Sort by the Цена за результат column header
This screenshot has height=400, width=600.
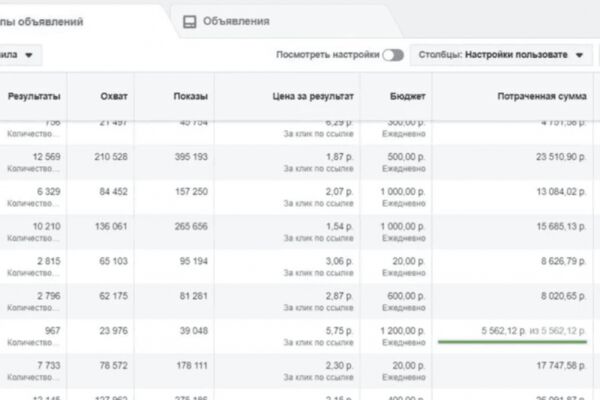tap(313, 96)
